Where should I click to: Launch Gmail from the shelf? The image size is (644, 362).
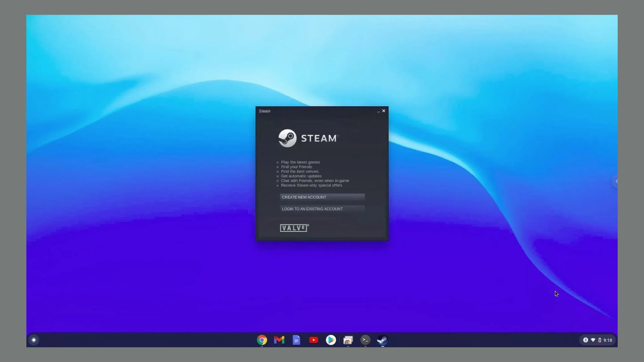click(279, 340)
